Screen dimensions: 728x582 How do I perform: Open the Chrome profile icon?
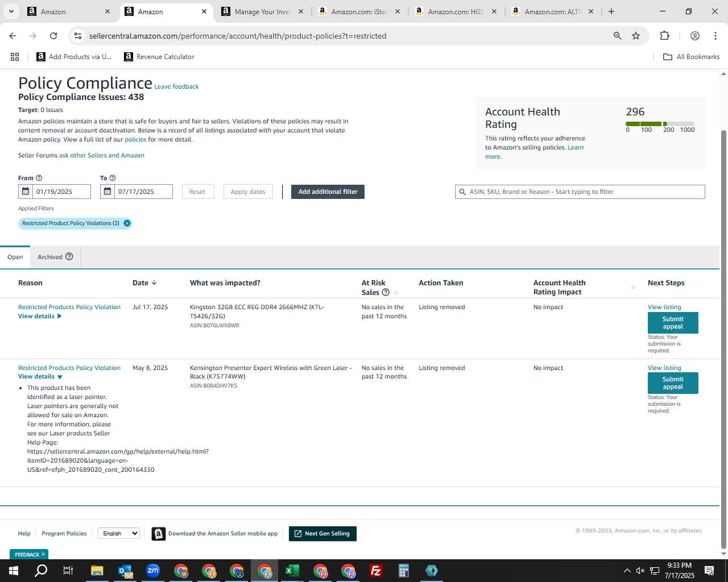pos(694,36)
